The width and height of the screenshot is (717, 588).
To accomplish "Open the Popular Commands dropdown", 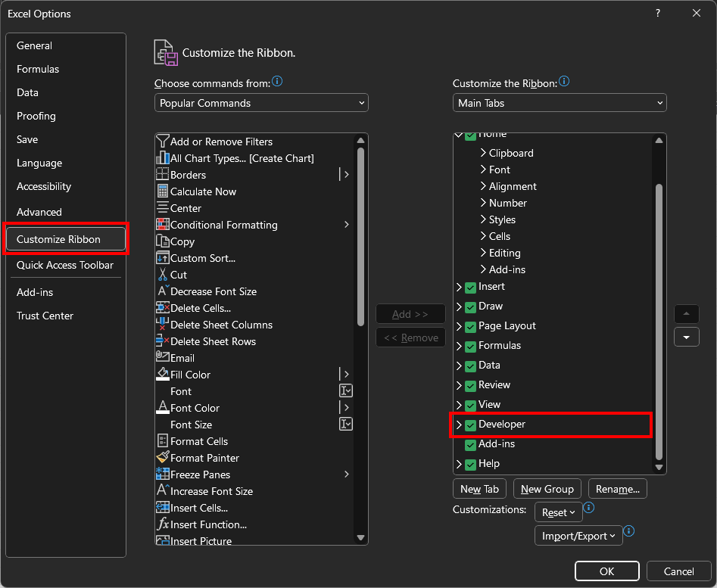I will [261, 103].
